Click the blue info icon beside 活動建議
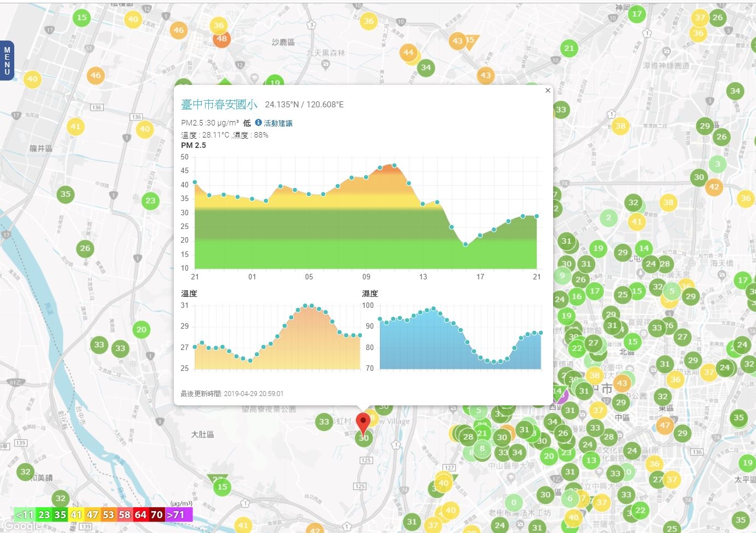The image size is (756, 533). pyautogui.click(x=258, y=123)
